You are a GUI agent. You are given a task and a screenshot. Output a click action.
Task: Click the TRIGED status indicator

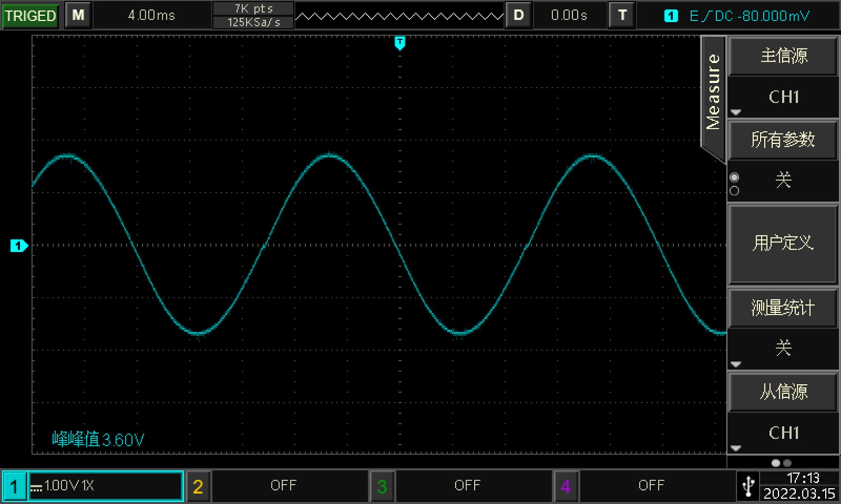click(30, 16)
